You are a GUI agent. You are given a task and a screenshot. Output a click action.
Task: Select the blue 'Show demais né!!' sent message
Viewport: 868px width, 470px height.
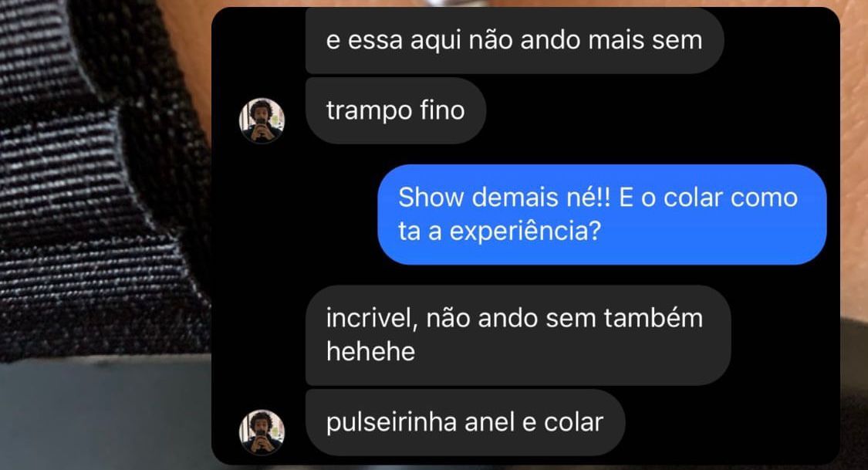pyautogui.click(x=603, y=215)
